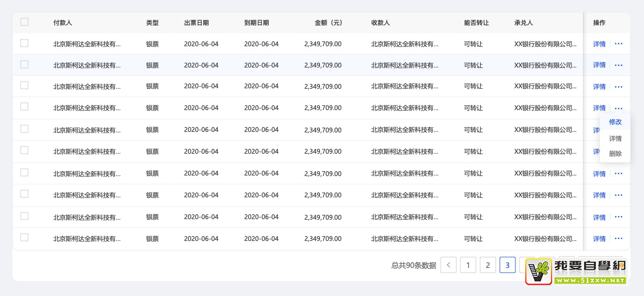
Task: Open more actions (...) in eighth row
Action: pos(618,195)
